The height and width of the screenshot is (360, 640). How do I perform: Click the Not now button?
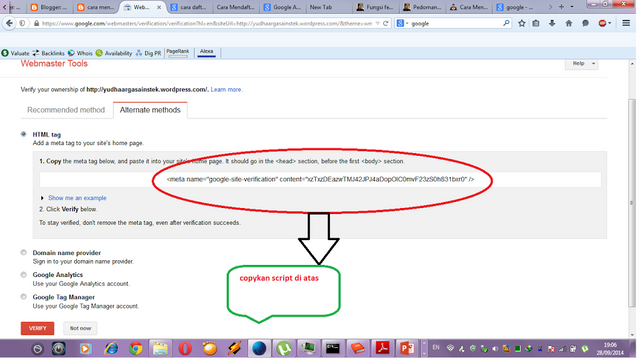(80, 328)
